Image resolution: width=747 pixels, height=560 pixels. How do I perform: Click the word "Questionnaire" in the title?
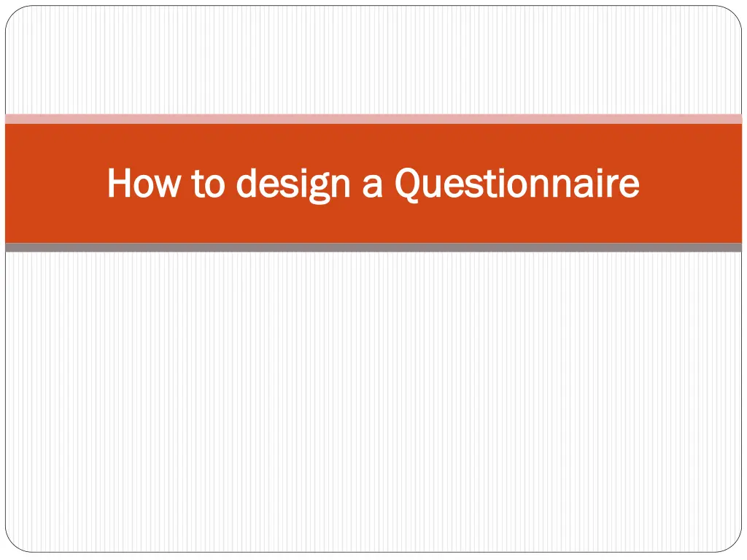[516, 184]
